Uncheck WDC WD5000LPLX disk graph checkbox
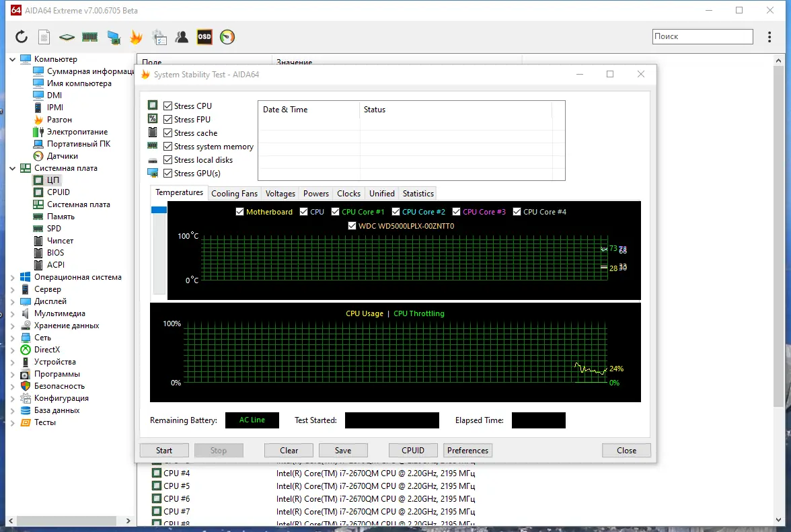 click(352, 226)
